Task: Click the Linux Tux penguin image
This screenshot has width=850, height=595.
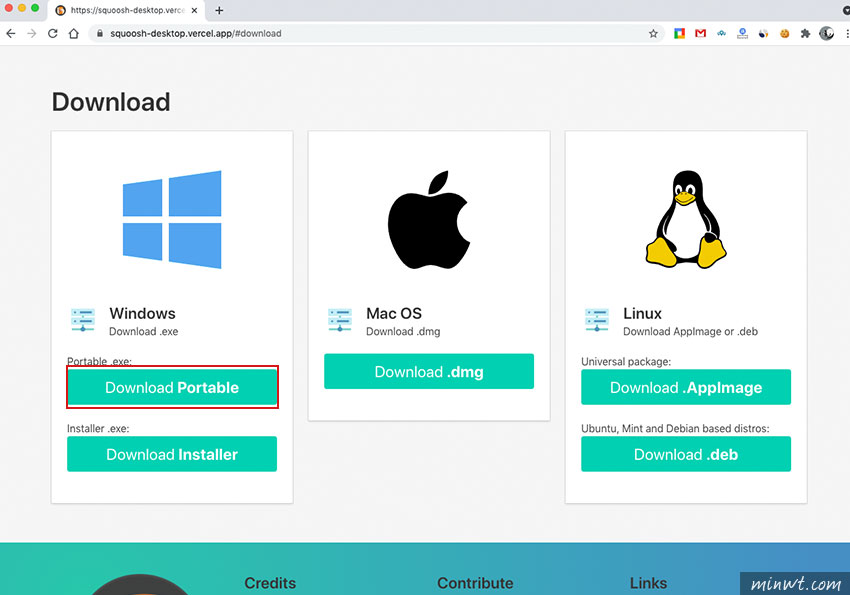Action: click(686, 219)
